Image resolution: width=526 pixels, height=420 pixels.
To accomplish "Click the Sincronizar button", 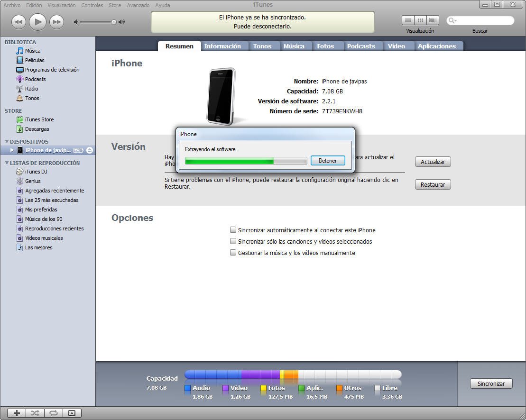I will pos(491,383).
